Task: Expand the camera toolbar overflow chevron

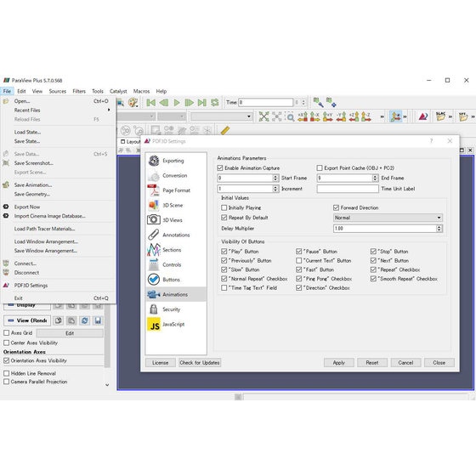Action: click(382, 116)
